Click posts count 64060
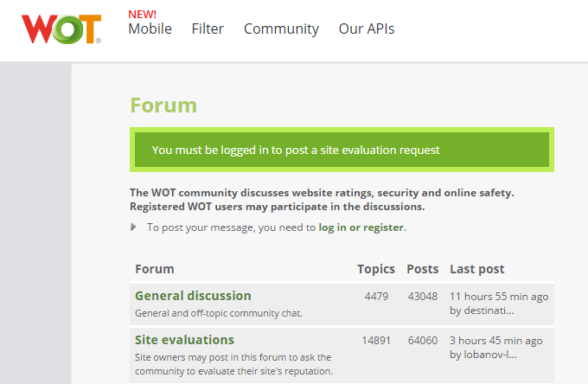The width and height of the screenshot is (588, 384). coord(423,341)
